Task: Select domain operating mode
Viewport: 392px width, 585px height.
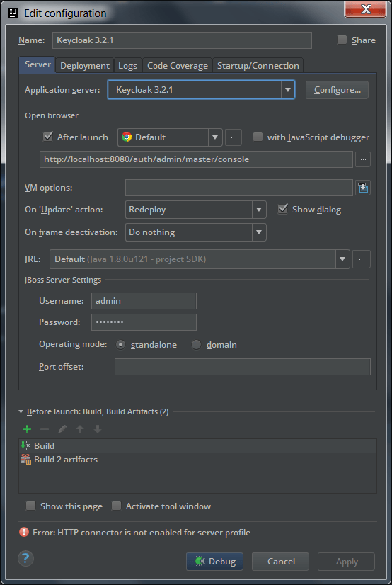Action: [197, 345]
